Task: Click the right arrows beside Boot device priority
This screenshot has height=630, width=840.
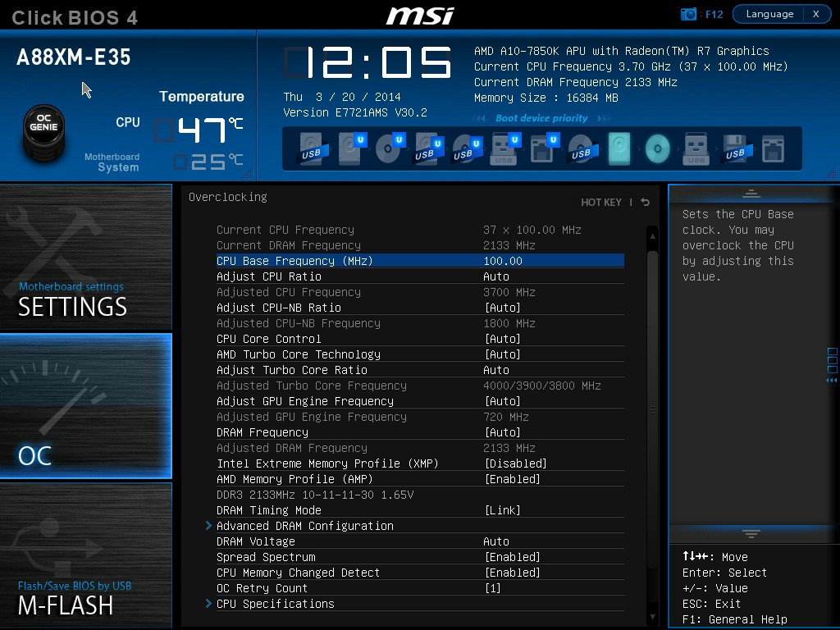Action: (x=604, y=118)
